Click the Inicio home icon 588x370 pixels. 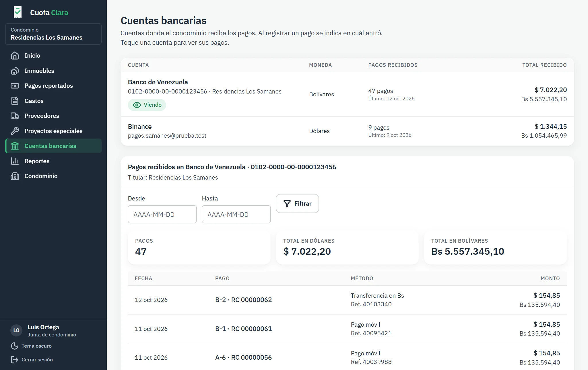coord(15,56)
